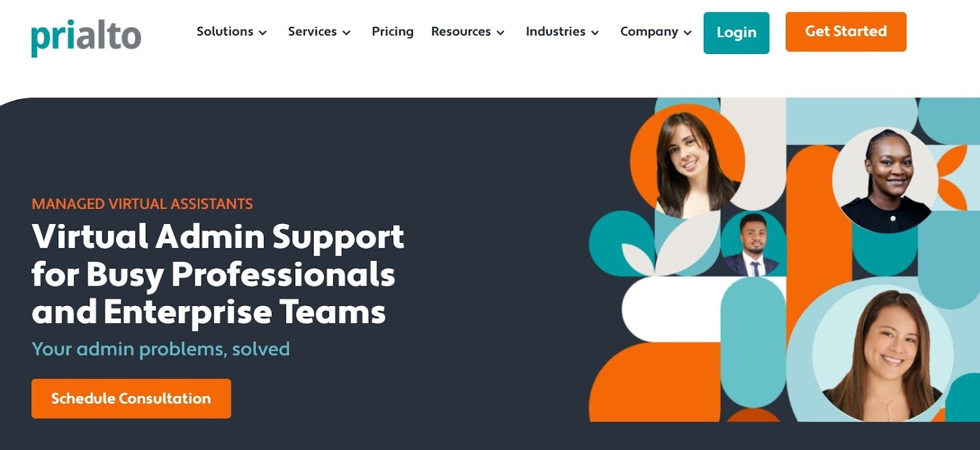Click the small portrait of man in suit
Image resolution: width=980 pixels, height=450 pixels.
point(753,245)
